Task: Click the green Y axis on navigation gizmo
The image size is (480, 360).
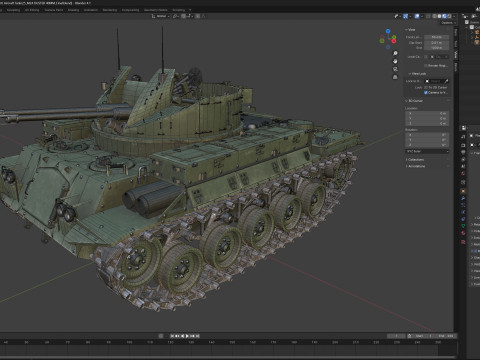Action: tap(394, 37)
